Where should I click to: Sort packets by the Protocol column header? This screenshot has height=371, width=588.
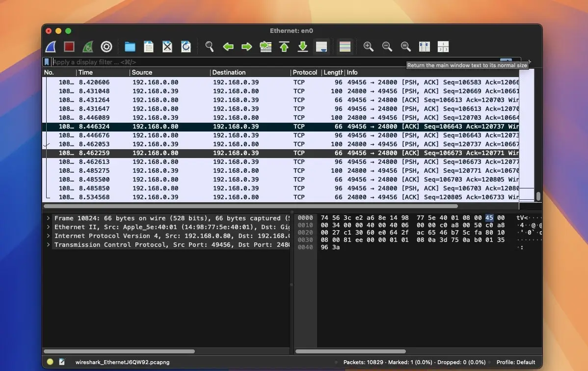pyautogui.click(x=306, y=73)
